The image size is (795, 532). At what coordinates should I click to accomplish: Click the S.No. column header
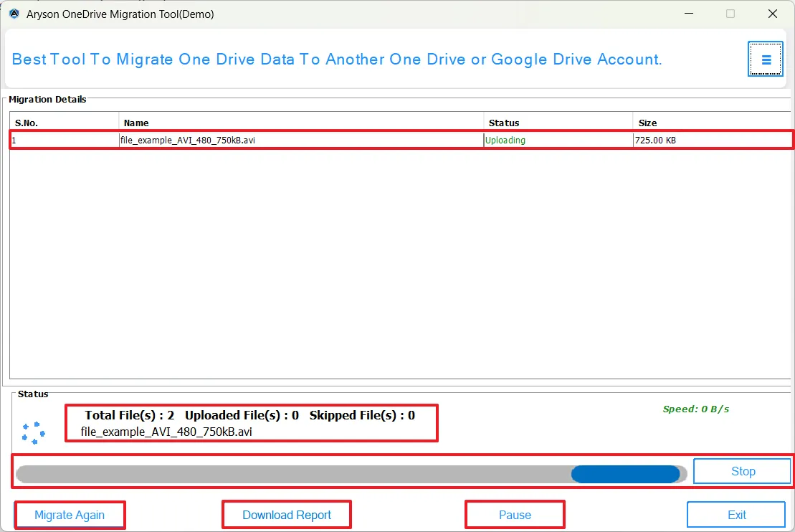(27, 123)
